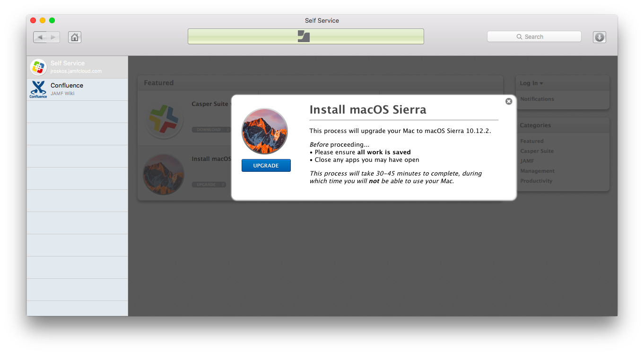
Task: Click the dimmed UPGRADE button behind the dialog
Action: (x=209, y=185)
